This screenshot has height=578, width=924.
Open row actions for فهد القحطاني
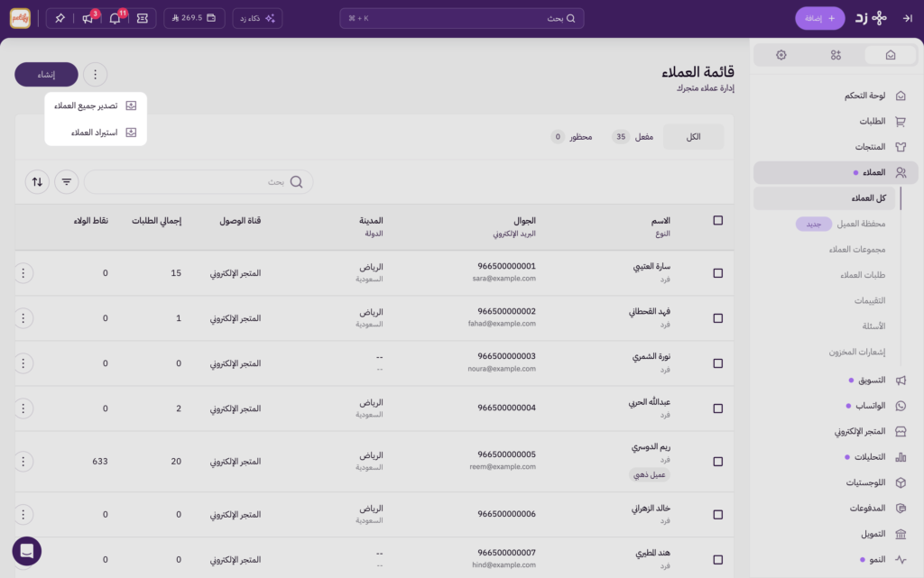pyautogui.click(x=23, y=318)
